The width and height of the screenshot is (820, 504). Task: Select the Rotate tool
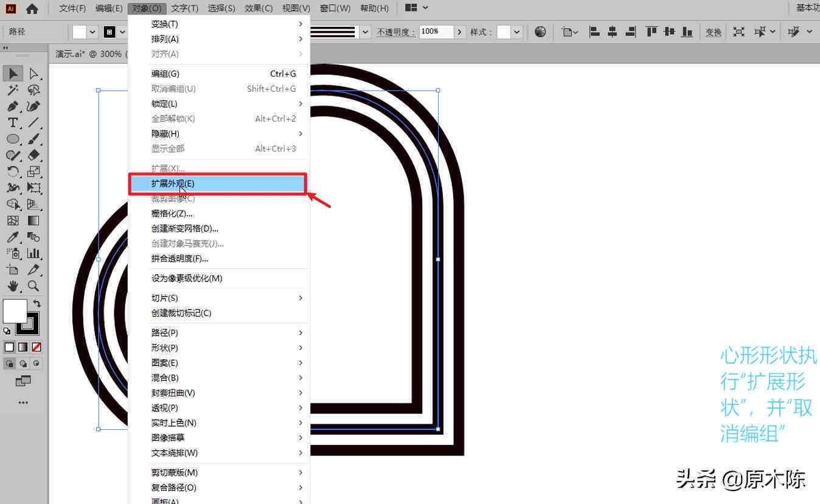tap(13, 172)
